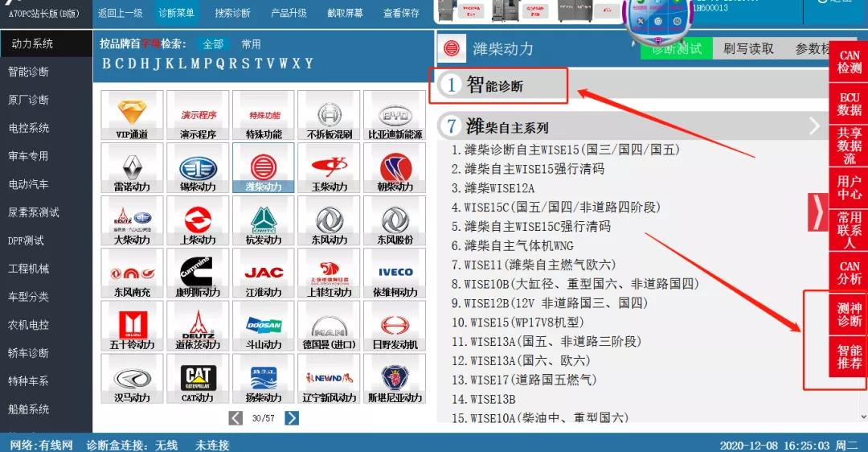This screenshot has height=452, width=868.
Task: Select the 江淮动力 JAC icon
Action: coord(264,273)
